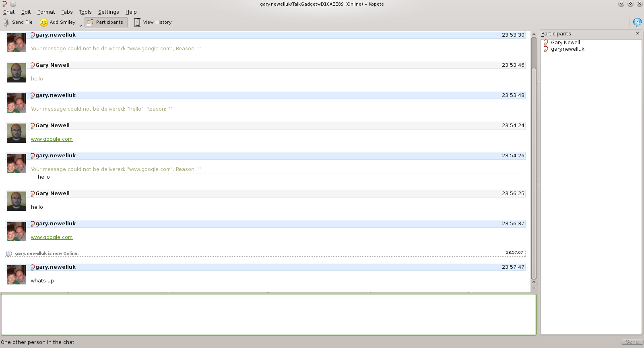Open the Add Smiley emoticon picker
This screenshot has height=348, width=644.
(x=58, y=23)
